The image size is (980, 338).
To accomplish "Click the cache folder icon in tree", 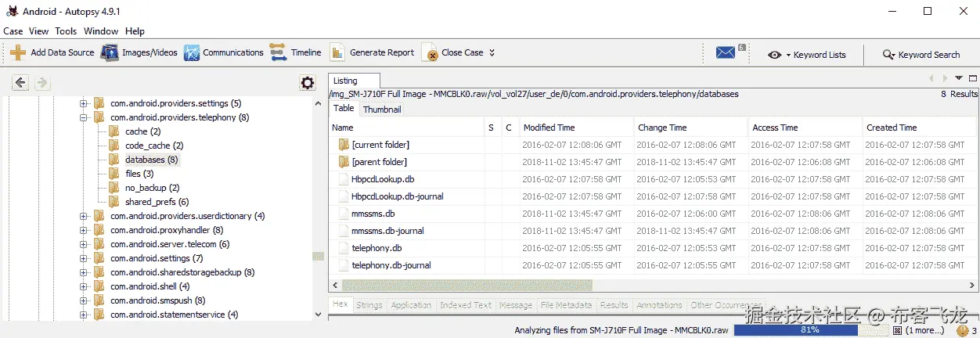I will click(114, 131).
